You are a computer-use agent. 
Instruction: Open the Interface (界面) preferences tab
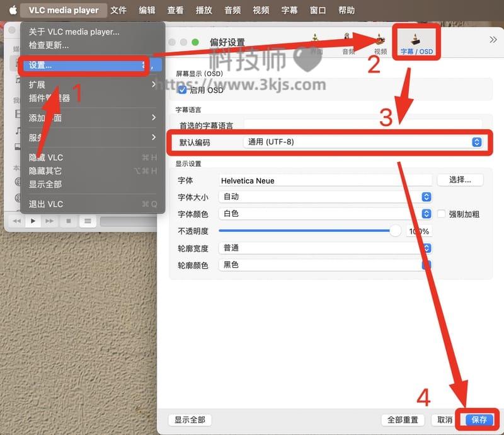316,44
